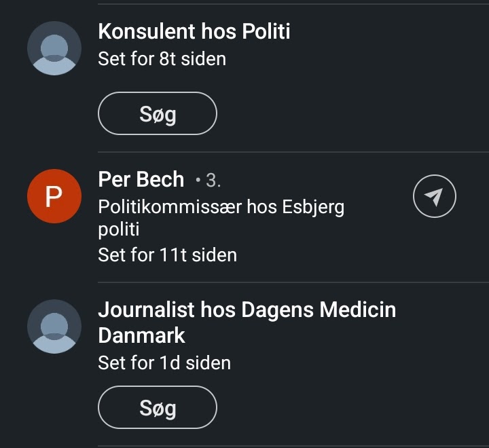Tap head silhouette of top anonymous viewer
This screenshot has width=489, height=448.
pos(54,48)
